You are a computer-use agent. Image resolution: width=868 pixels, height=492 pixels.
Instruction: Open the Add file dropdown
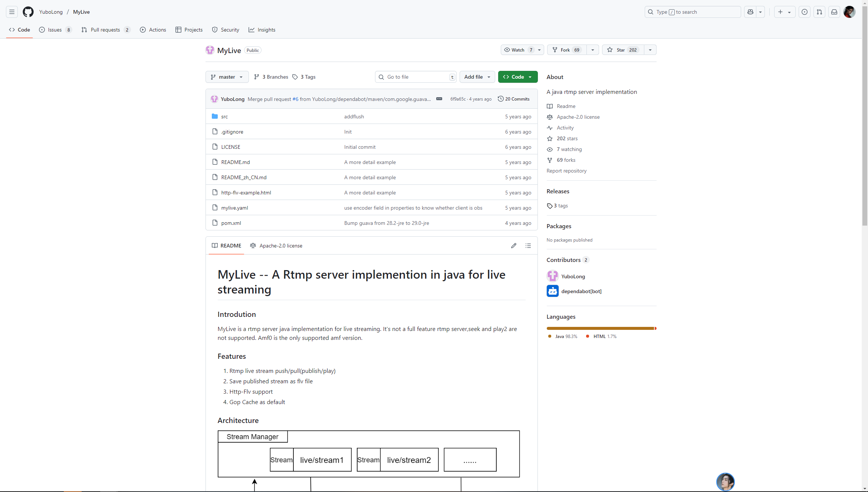(477, 77)
